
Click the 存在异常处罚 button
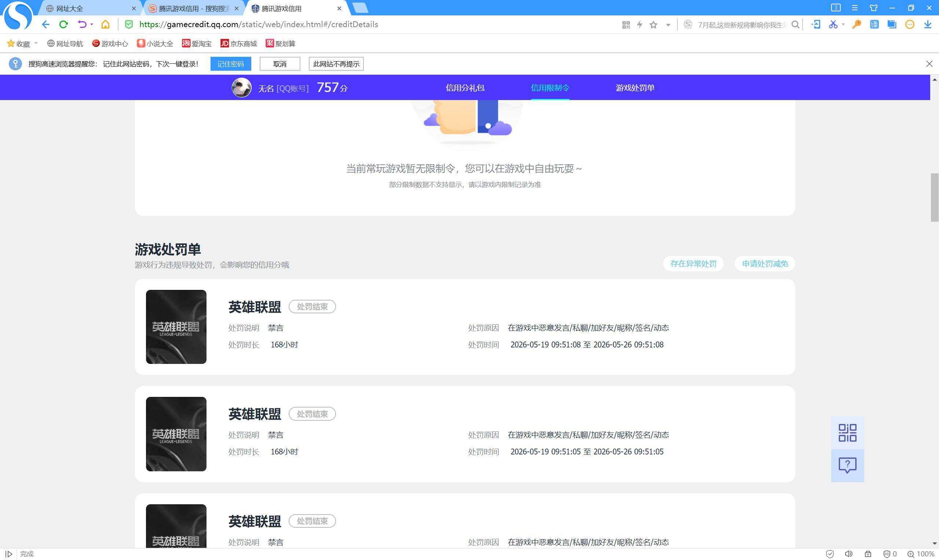tap(693, 264)
